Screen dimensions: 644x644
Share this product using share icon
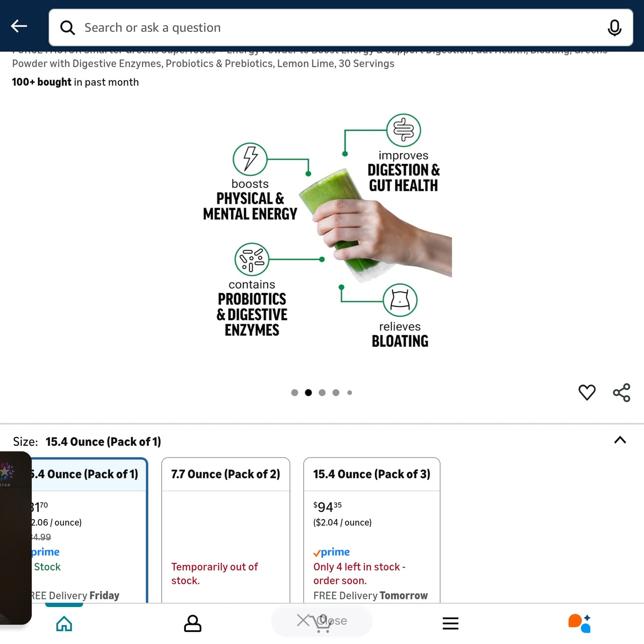622,392
